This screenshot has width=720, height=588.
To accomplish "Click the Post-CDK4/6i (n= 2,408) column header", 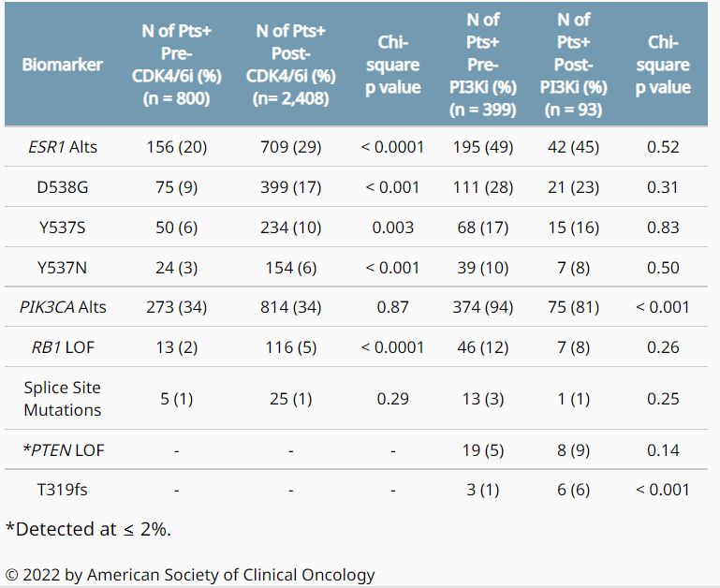I will [x=291, y=65].
